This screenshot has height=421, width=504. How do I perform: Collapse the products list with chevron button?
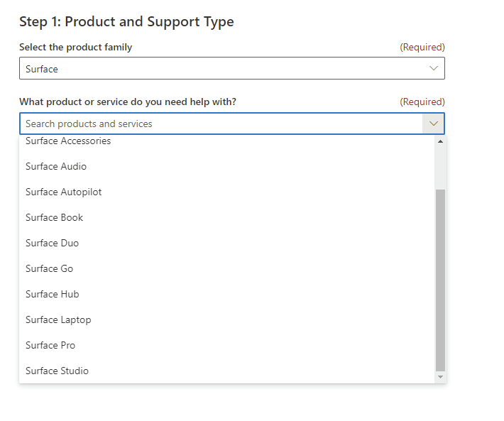(x=433, y=124)
